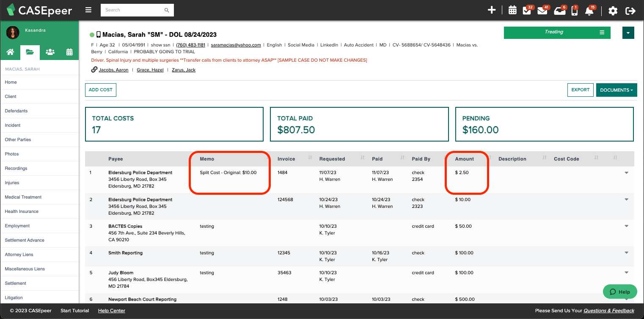Select Settlement Advance in the left menu
Screen dimensions: 644x319
pos(24,240)
